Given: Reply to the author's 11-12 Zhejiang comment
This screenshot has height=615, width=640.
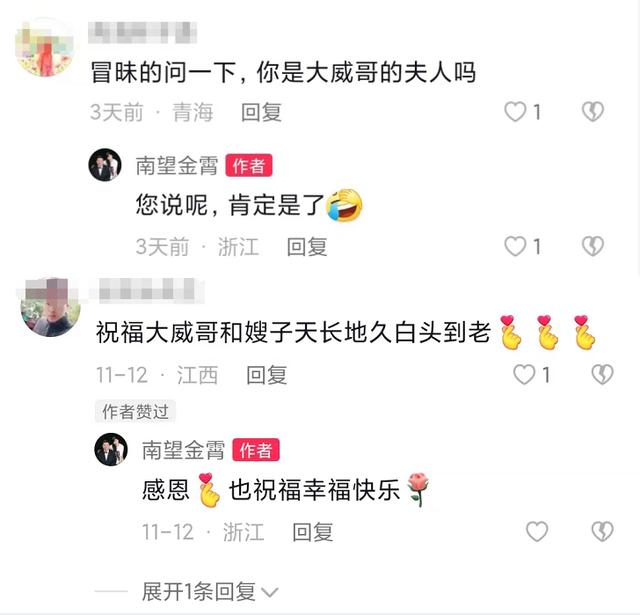Looking at the screenshot, I should [313, 532].
